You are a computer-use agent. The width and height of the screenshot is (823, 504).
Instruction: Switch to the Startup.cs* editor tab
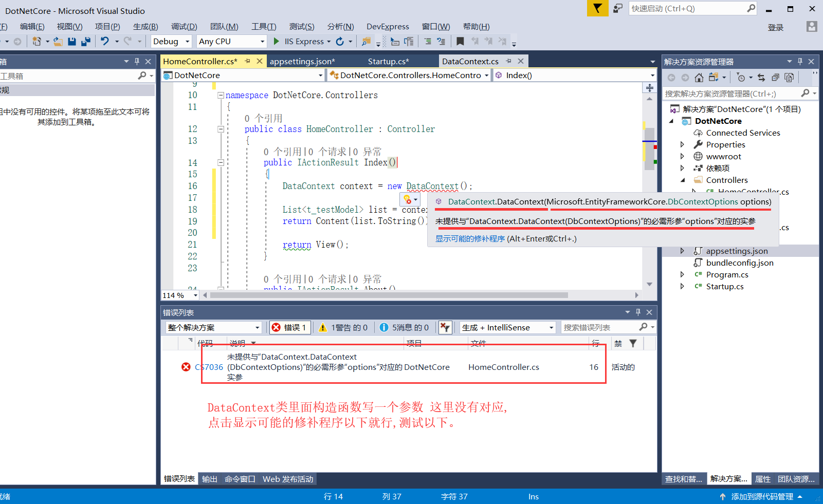click(388, 61)
